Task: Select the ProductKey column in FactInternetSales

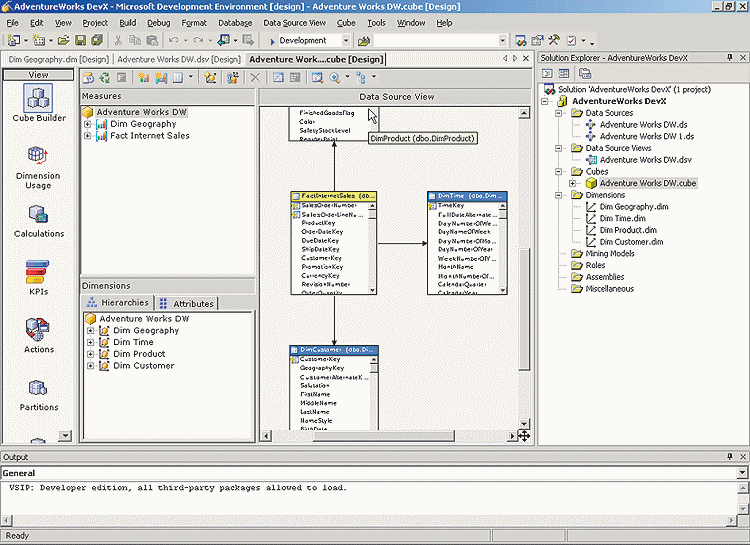Action: 318,223
